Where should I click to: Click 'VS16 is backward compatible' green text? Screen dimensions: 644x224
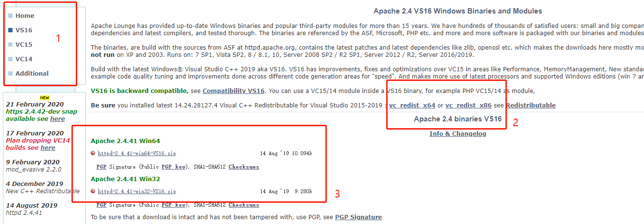[140, 91]
